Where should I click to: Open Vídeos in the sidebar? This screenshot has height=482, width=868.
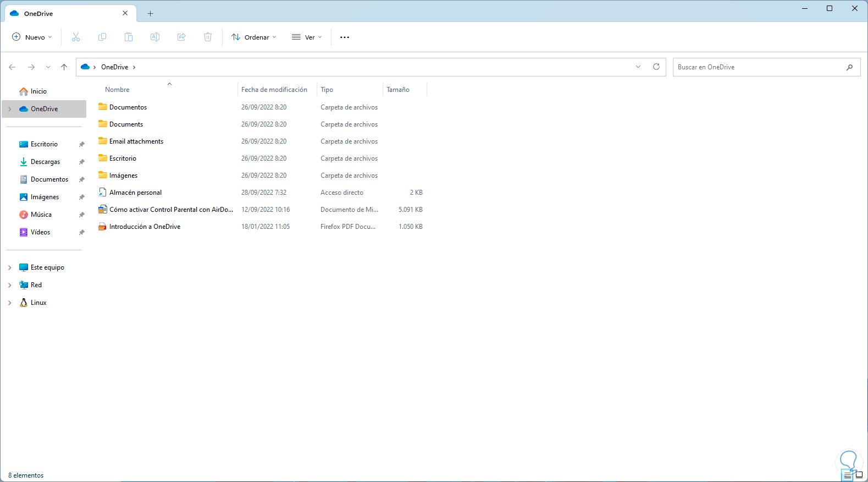[41, 232]
